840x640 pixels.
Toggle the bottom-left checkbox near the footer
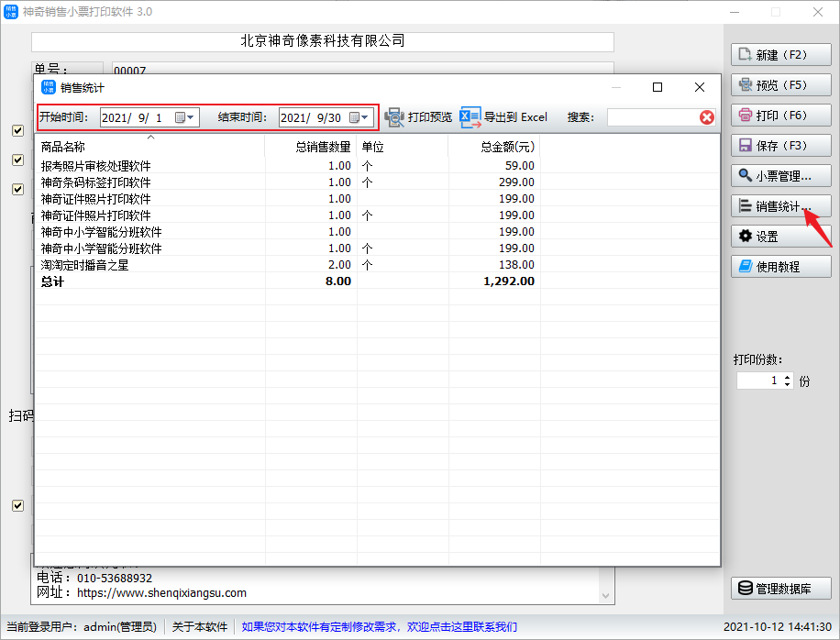[17, 505]
